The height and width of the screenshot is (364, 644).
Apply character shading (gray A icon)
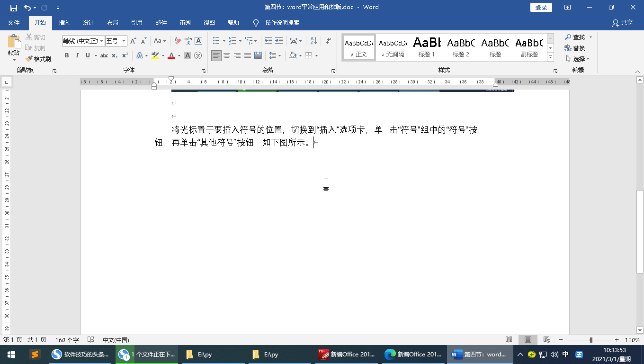pyautogui.click(x=188, y=55)
